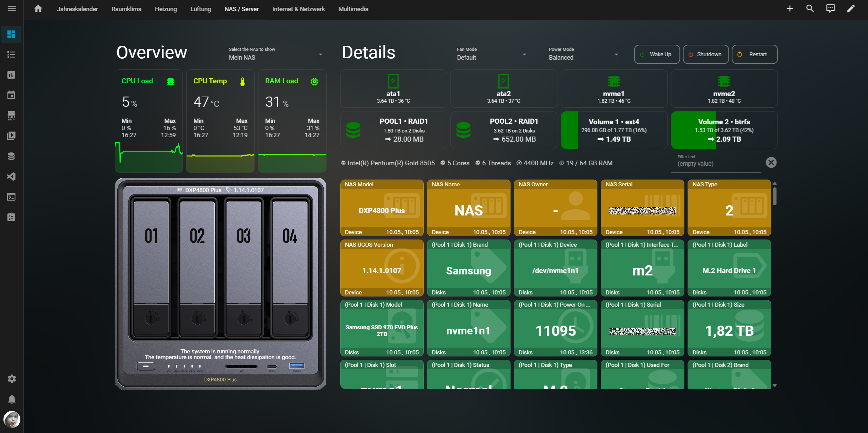868x433 pixels.
Task: Clear the filter text with X button
Action: pyautogui.click(x=771, y=163)
